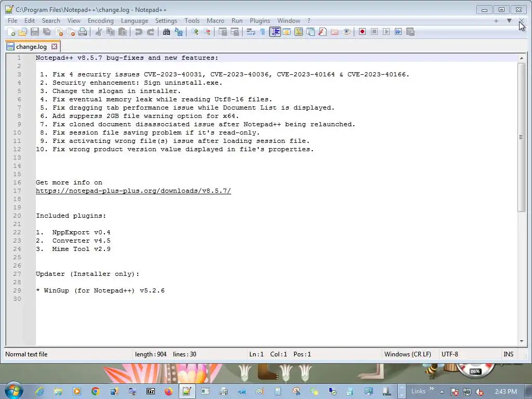This screenshot has width=532, height=399.
Task: Click the Open file toolbar icon
Action: pyautogui.click(x=23, y=32)
